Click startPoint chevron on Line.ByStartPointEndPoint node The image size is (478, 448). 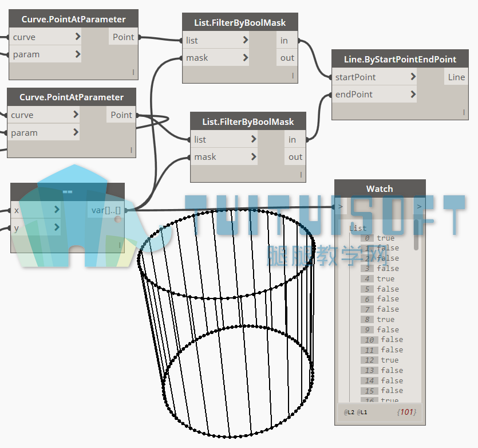click(413, 77)
